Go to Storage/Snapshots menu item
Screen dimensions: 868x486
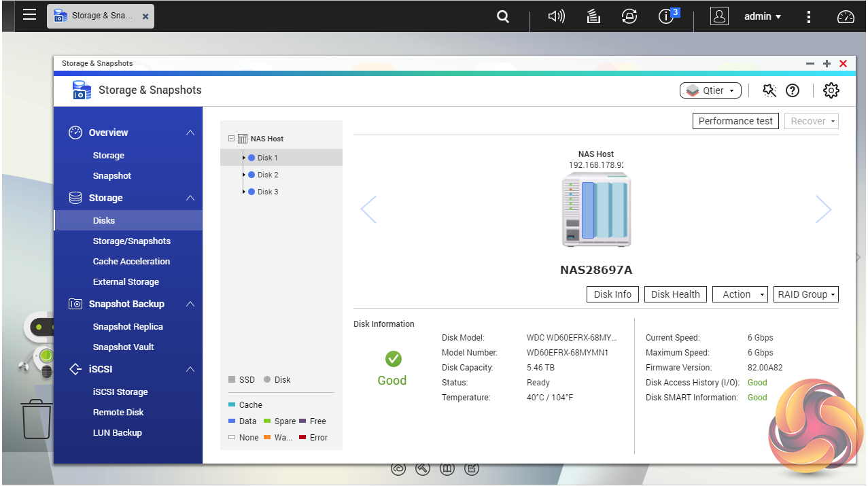(x=131, y=241)
